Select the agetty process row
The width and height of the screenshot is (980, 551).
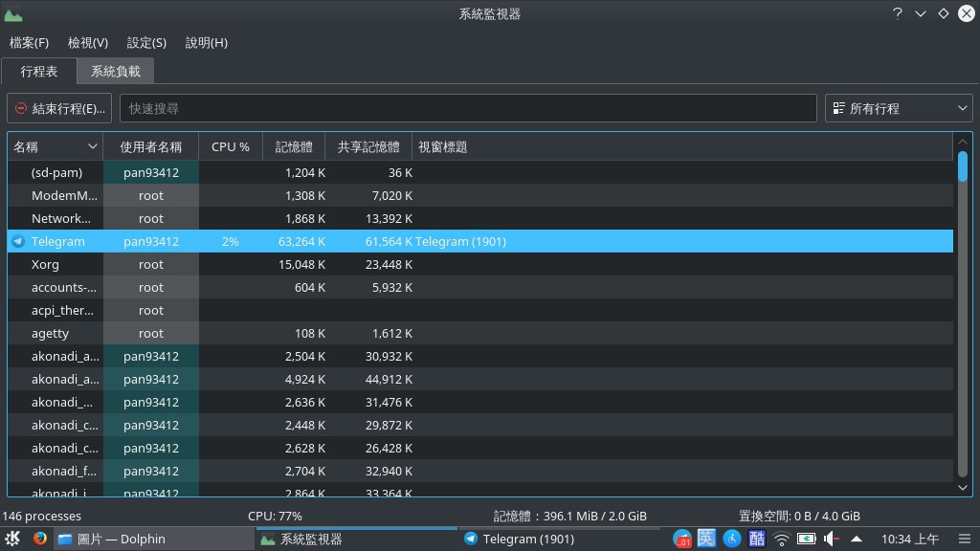click(480, 334)
